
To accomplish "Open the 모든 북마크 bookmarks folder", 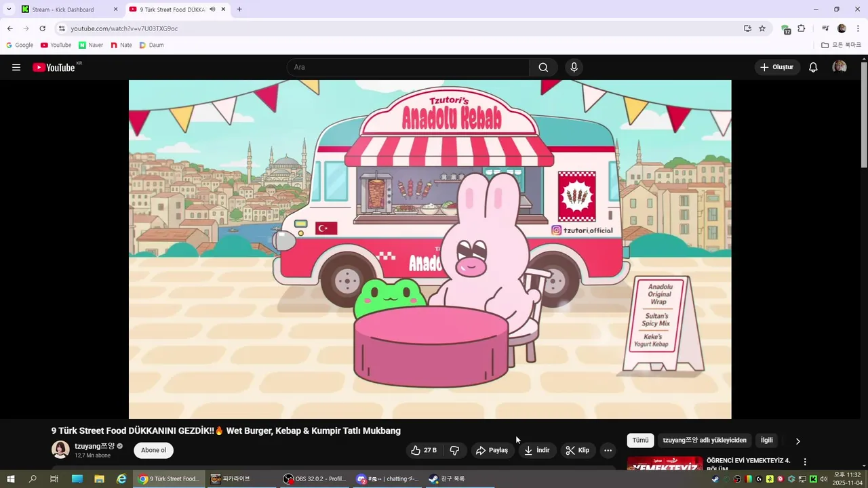I will (842, 45).
